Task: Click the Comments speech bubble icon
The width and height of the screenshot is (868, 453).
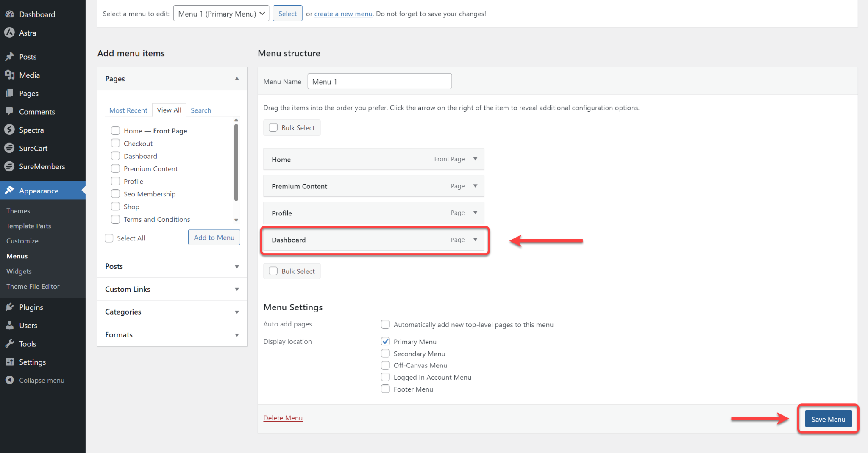Action: [10, 111]
